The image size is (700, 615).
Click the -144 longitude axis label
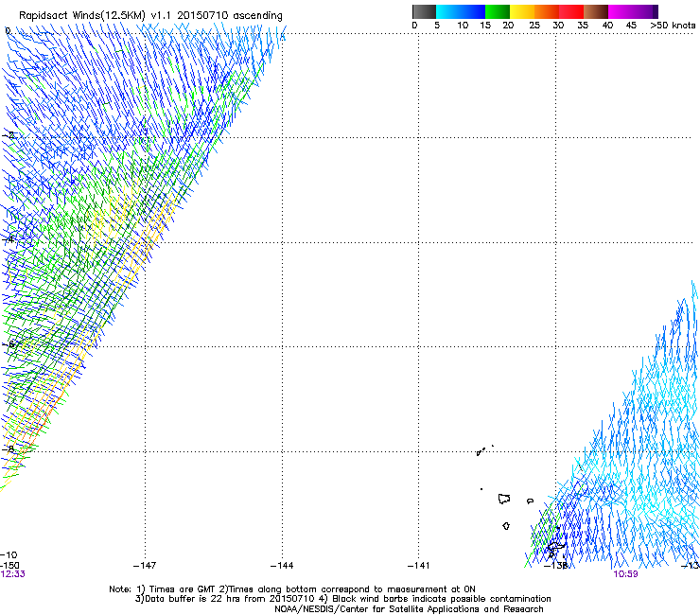(282, 566)
